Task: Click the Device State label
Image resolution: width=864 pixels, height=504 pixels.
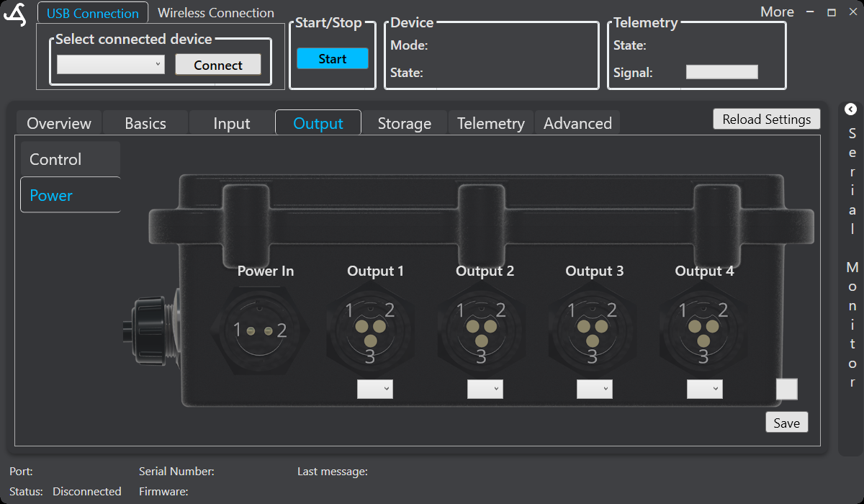Action: tap(407, 73)
